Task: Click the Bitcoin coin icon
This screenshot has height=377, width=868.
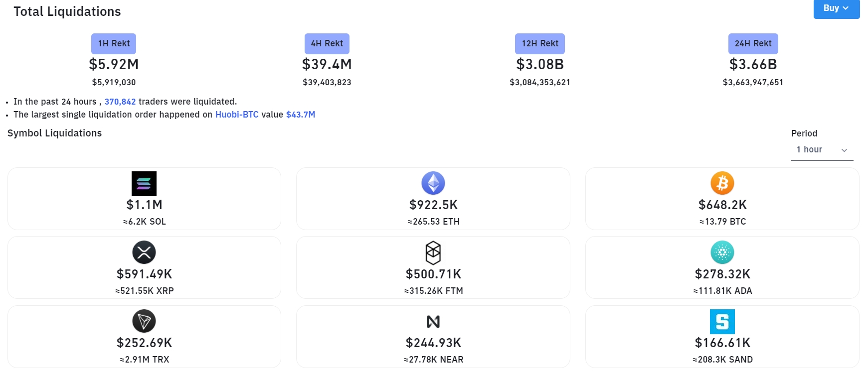Action: coord(722,183)
